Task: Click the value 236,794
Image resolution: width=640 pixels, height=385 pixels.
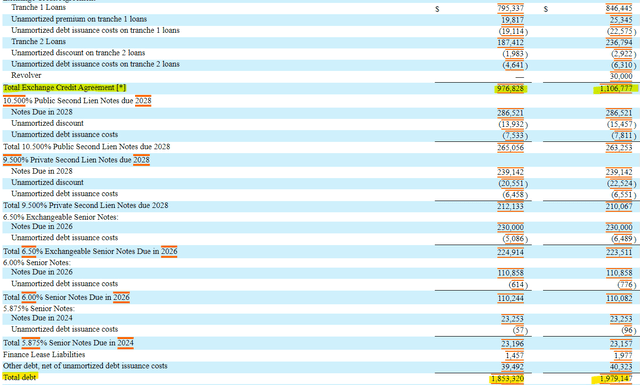Action: pyautogui.click(x=619, y=42)
